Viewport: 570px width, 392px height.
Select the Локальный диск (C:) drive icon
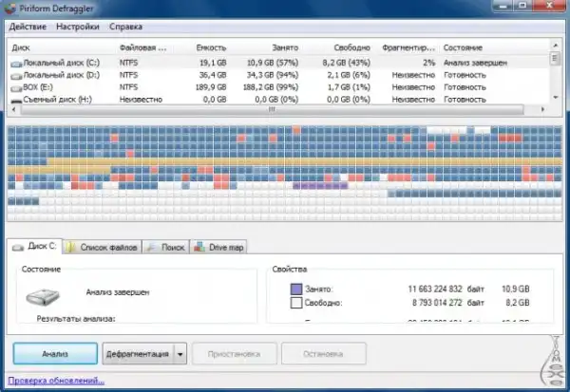coord(15,61)
